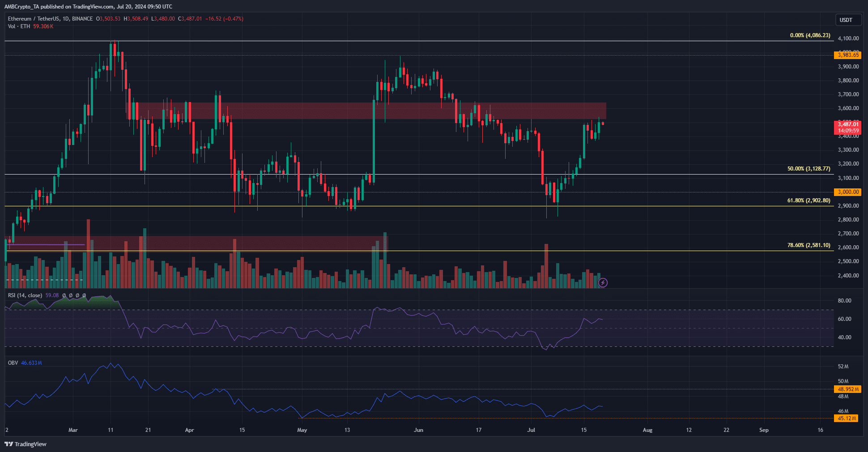Click the 45.12M OBV level label
This screenshot has width=868, height=452.
point(847,418)
